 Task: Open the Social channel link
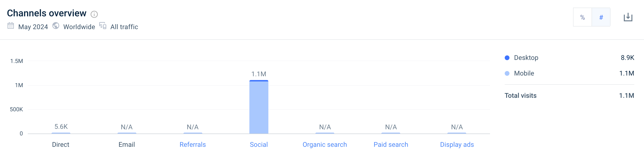point(259,144)
